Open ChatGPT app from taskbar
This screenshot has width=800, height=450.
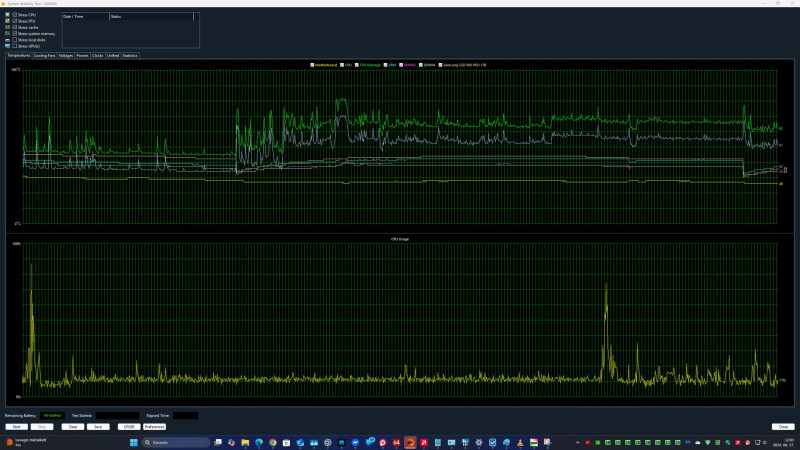[x=328, y=442]
